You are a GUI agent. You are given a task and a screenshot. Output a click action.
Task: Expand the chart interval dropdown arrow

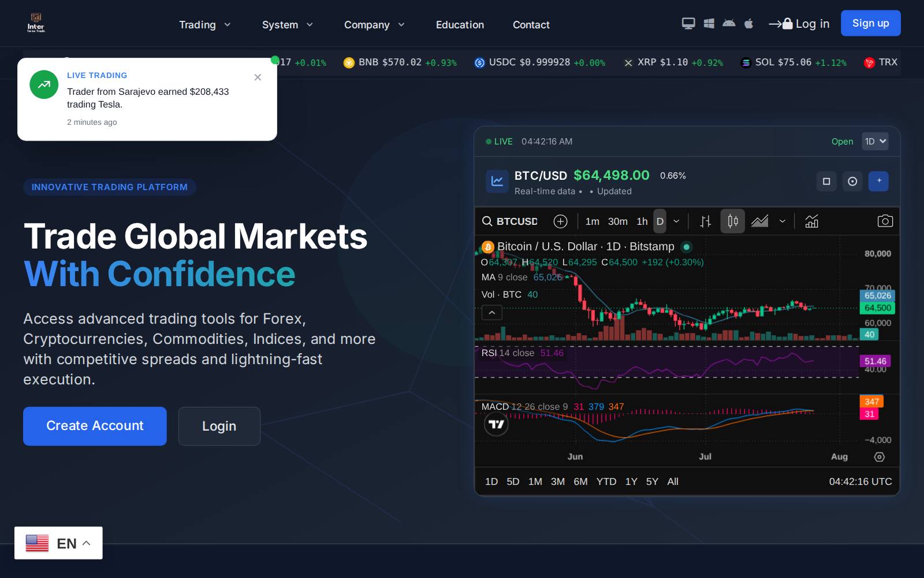(x=676, y=221)
